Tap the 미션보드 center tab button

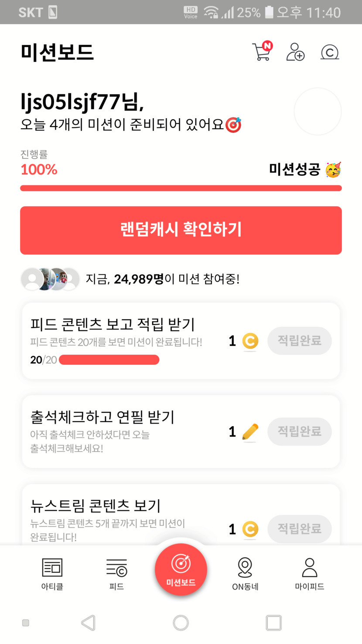tap(181, 569)
